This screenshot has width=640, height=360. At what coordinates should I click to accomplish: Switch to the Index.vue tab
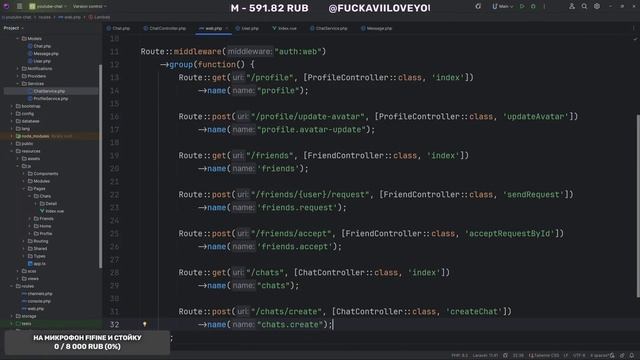point(284,29)
